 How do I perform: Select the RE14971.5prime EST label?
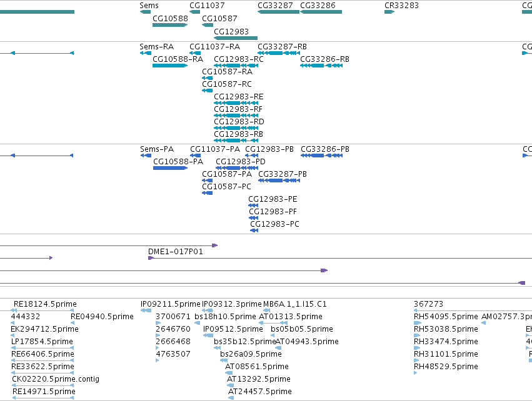pyautogui.click(x=44, y=392)
